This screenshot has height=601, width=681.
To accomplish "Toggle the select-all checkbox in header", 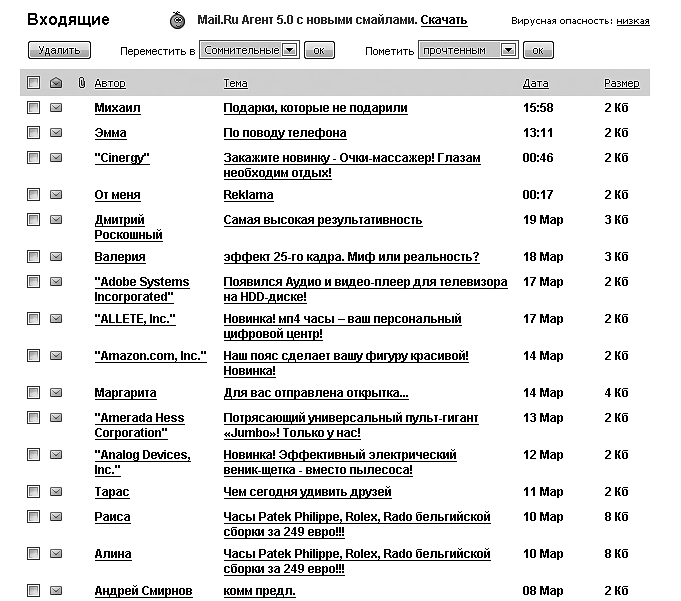I will point(33,83).
